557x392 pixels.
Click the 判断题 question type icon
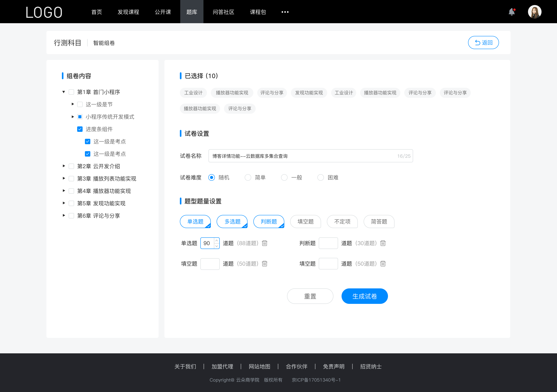(269, 221)
